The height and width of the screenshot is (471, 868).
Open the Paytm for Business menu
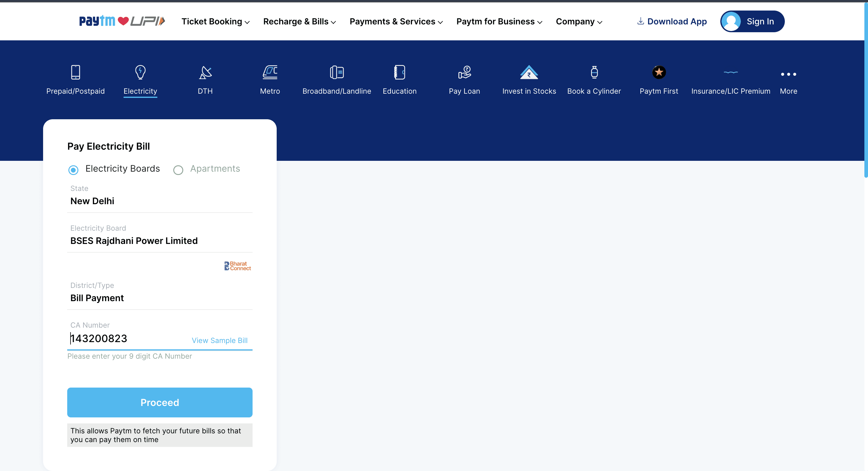pos(499,22)
